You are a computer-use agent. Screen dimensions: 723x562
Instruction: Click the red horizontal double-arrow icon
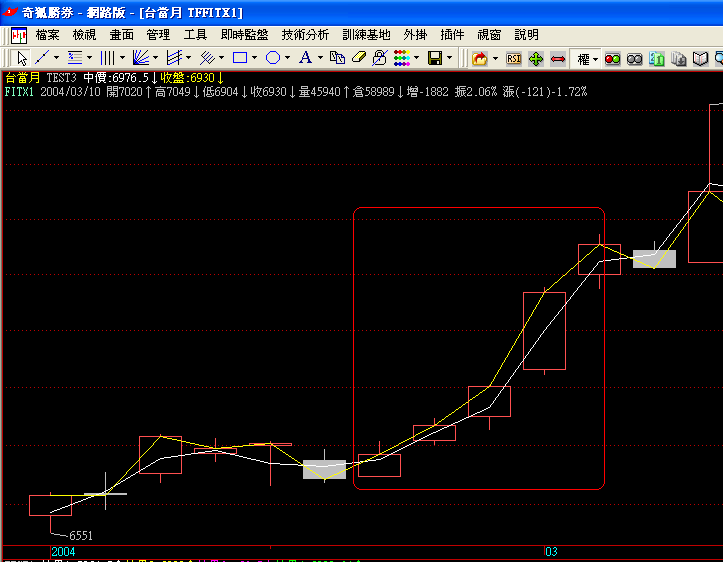[558, 59]
